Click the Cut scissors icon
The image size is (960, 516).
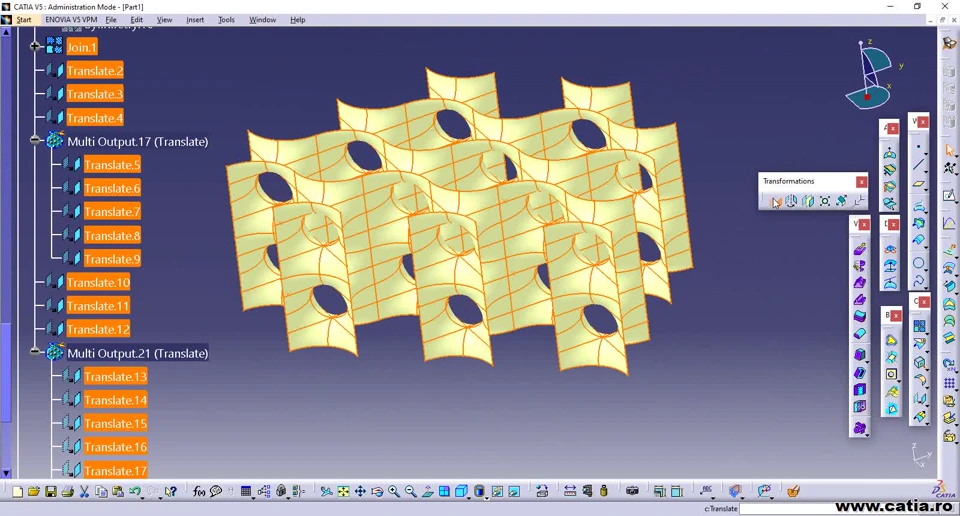tap(84, 491)
